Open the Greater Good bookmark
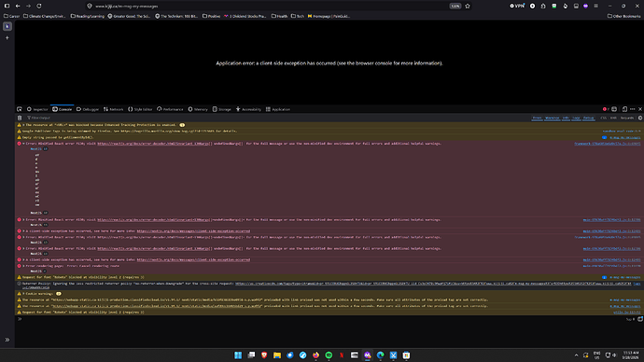 130,16
